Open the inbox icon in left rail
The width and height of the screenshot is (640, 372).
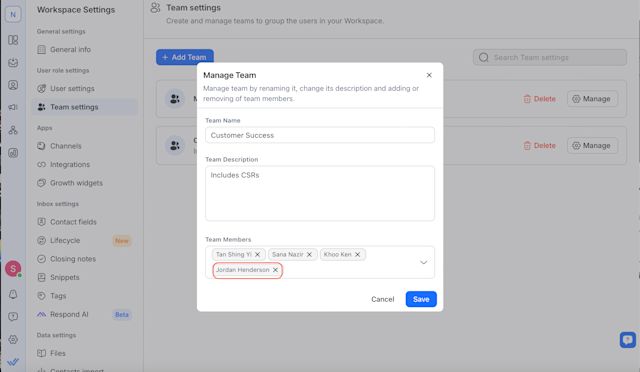13,62
